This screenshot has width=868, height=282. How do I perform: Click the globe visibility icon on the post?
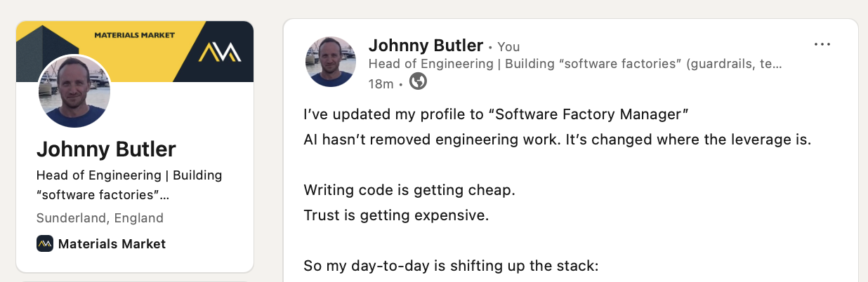click(x=418, y=82)
